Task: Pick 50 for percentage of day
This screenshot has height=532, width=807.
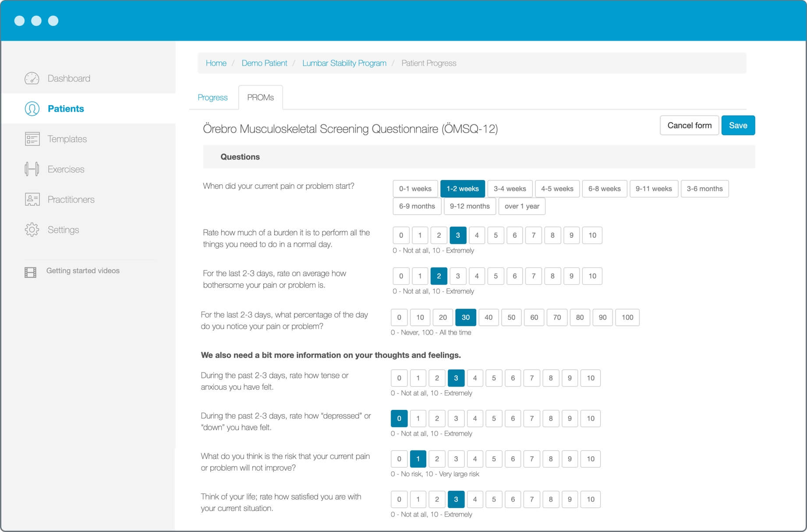Action: 511,317
